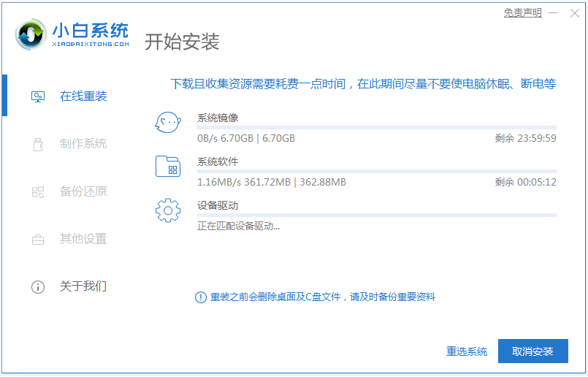The width and height of the screenshot is (588, 377).
Task: Click the blue download notice about 休眠、断电
Action: (363, 83)
